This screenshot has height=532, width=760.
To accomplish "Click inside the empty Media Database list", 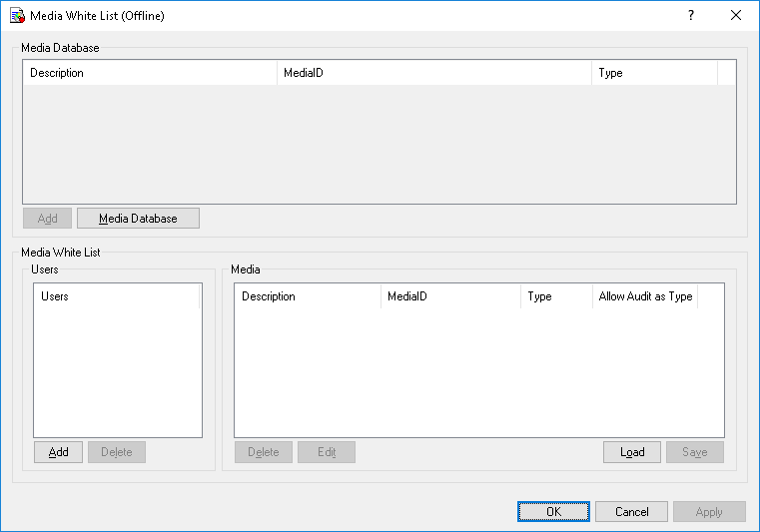I will (x=379, y=145).
